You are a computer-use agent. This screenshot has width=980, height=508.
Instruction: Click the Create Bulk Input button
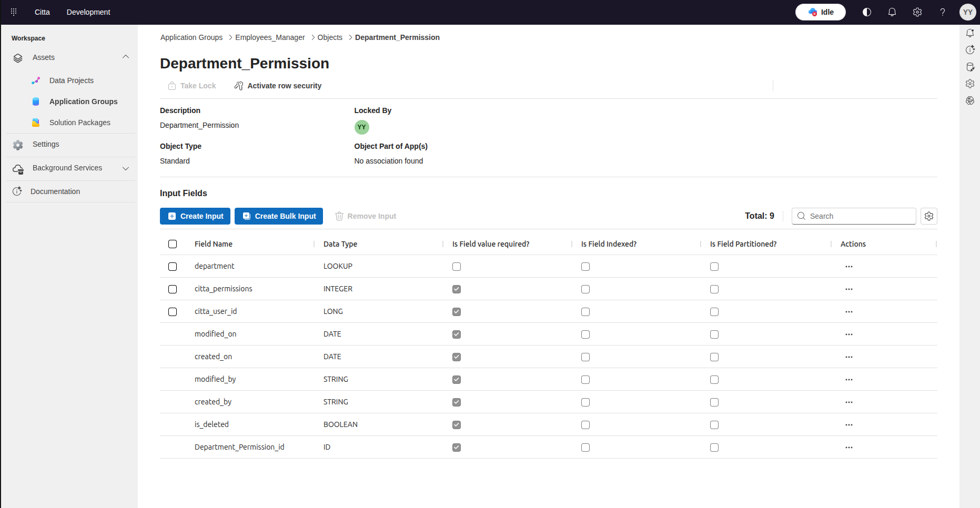coord(279,216)
